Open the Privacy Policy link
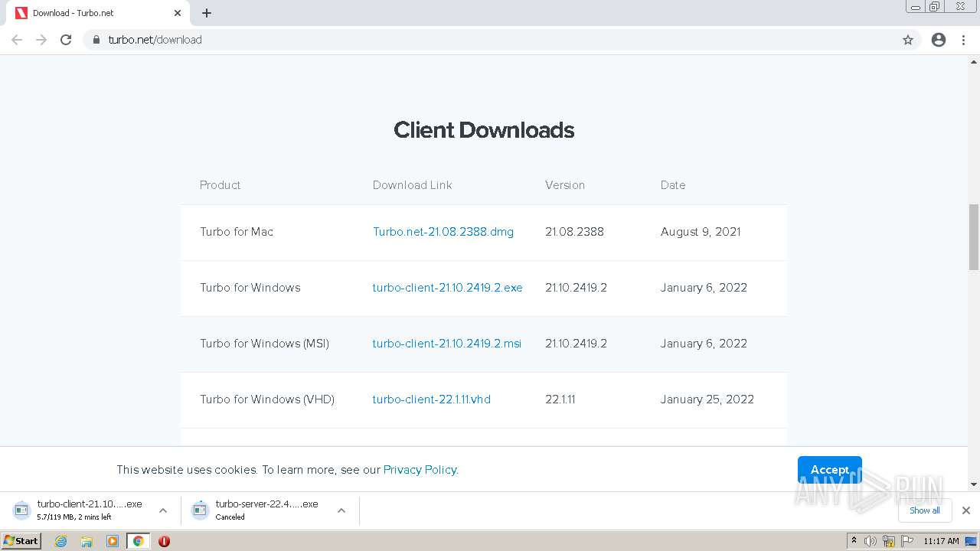 [420, 470]
